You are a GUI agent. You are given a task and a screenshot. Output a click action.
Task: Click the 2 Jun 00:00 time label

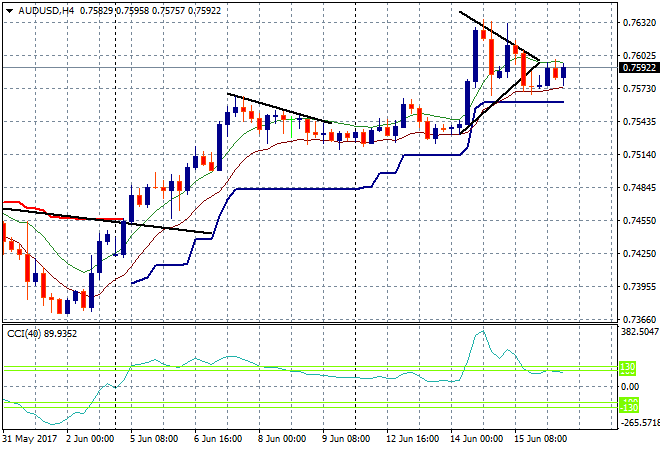click(90, 439)
